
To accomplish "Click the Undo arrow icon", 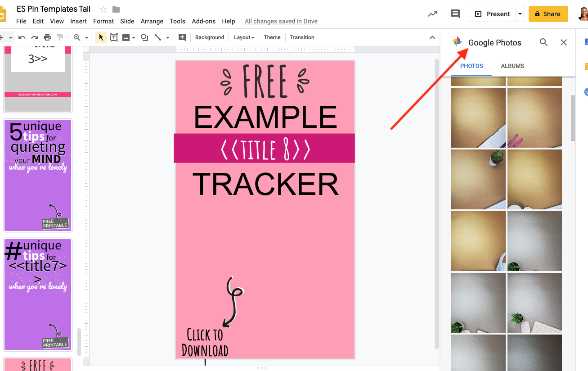I will click(22, 37).
